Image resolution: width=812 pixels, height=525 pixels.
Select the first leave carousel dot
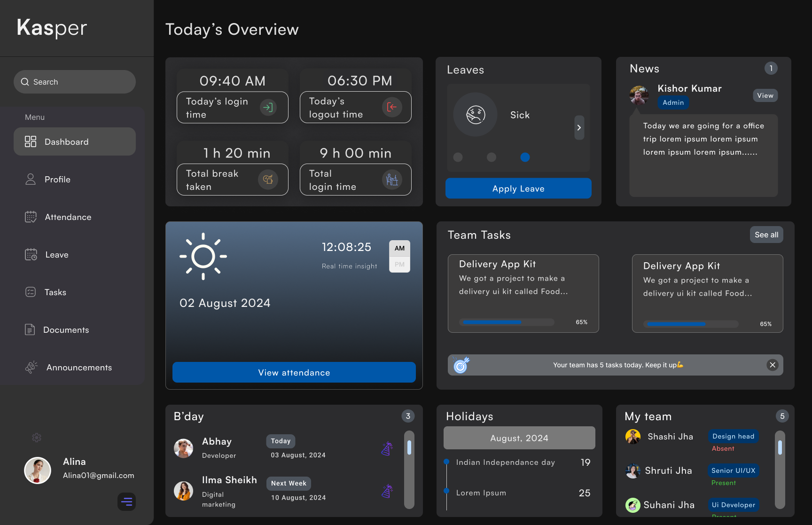(458, 157)
